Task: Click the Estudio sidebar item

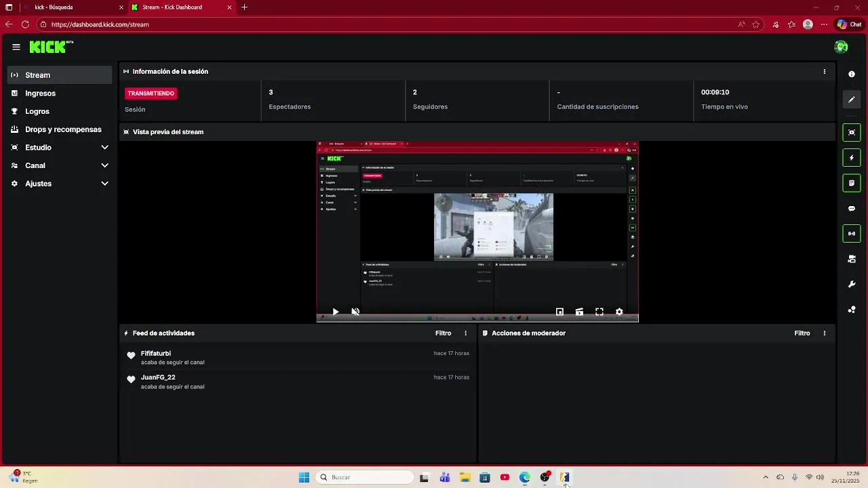Action: click(x=60, y=148)
